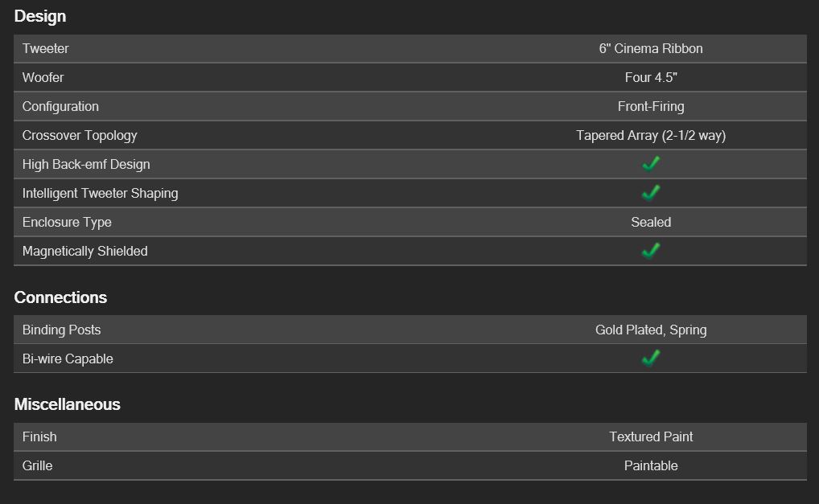Click the High Back-emf Design green checkmark
819x504 pixels.
tap(651, 164)
